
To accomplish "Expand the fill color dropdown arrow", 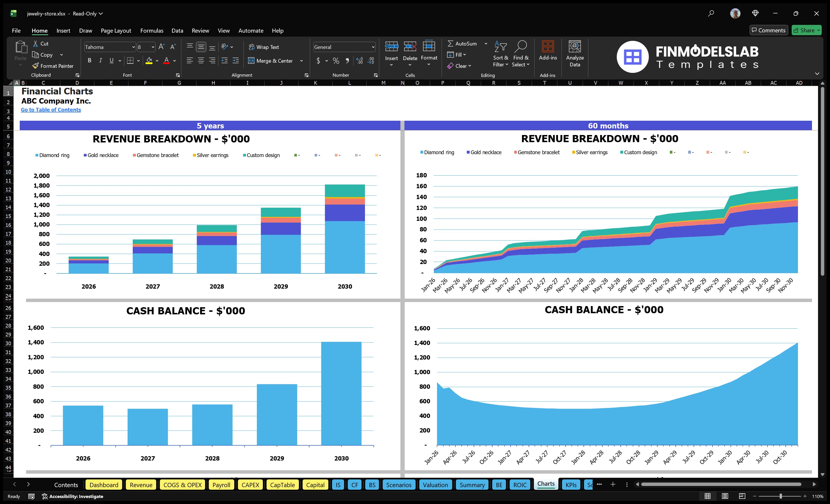I will [x=157, y=61].
